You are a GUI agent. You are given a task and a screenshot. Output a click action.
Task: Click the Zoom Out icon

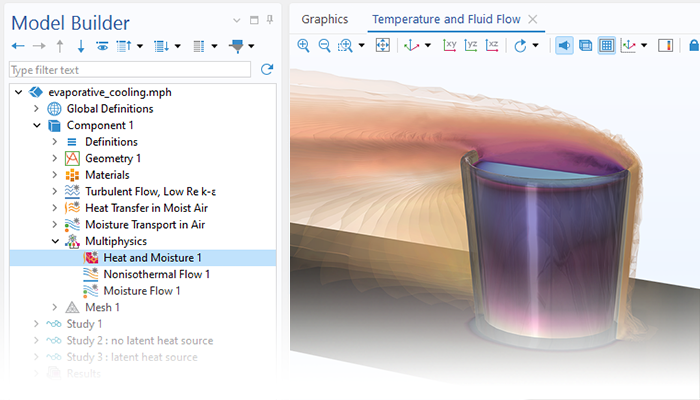[325, 45]
